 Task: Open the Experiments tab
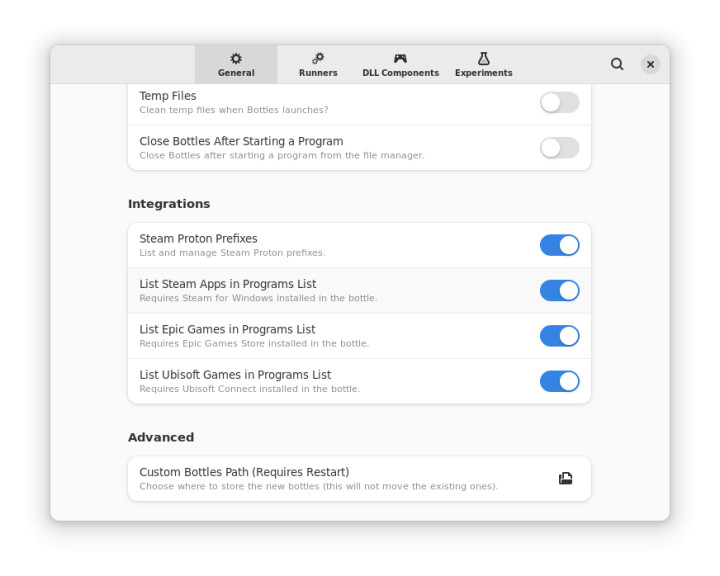coord(483,65)
